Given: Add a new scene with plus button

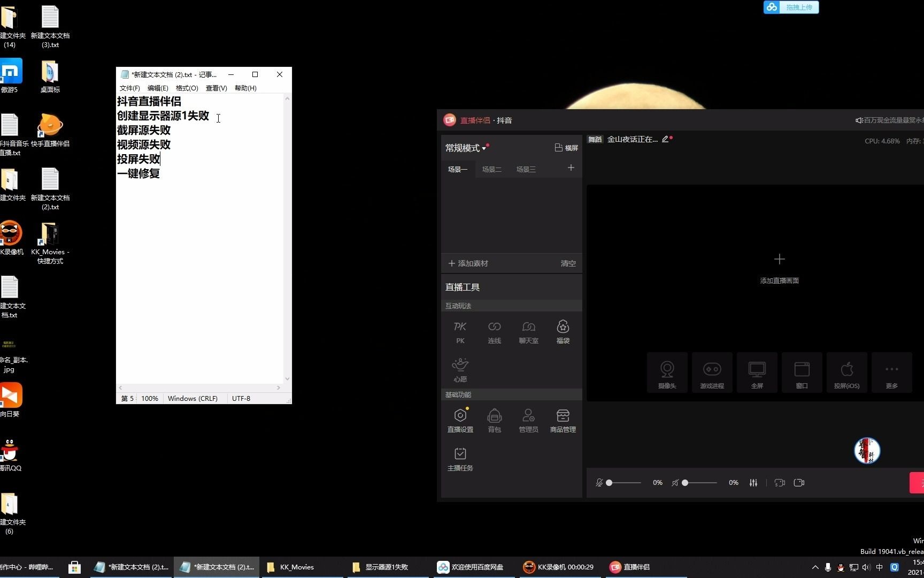Looking at the screenshot, I should (571, 168).
